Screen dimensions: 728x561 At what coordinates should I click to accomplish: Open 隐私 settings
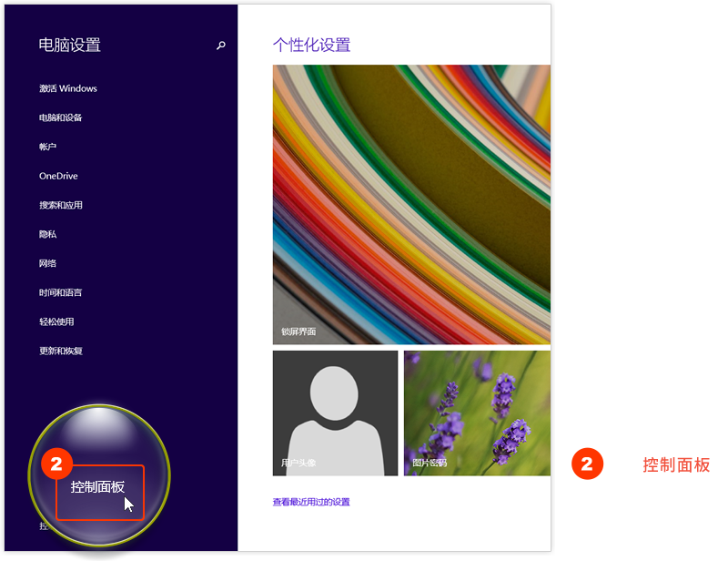click(48, 234)
